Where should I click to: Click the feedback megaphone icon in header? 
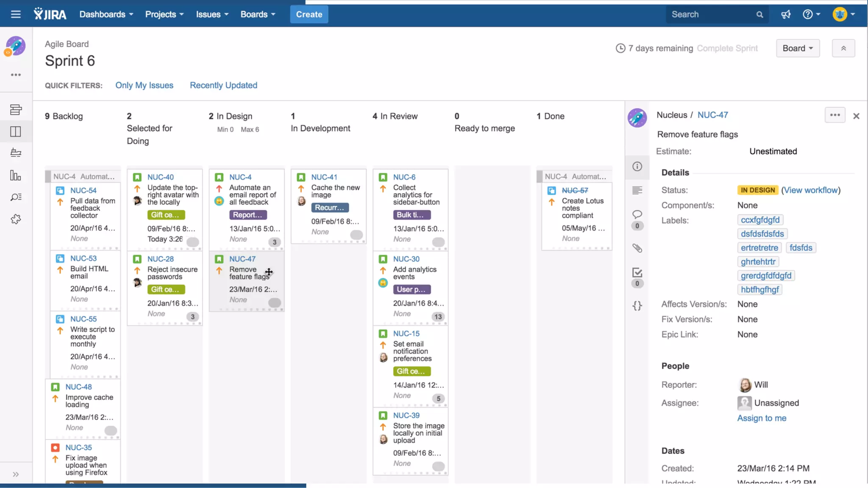786,14
